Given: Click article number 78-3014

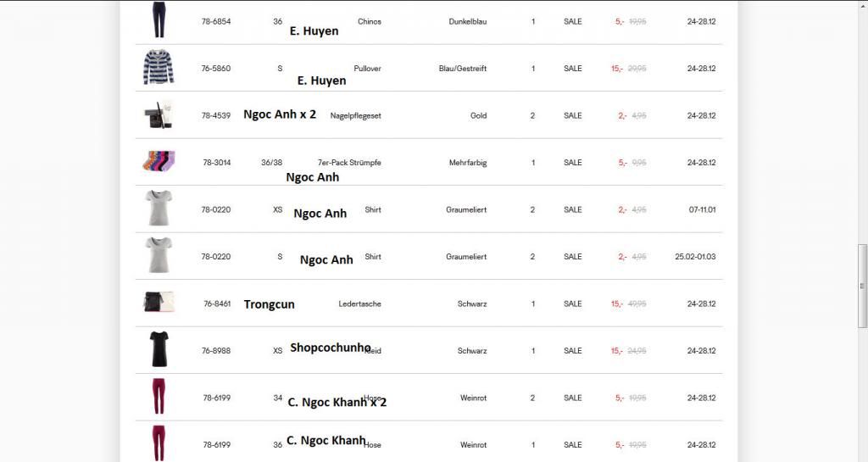Looking at the screenshot, I should (x=216, y=163).
